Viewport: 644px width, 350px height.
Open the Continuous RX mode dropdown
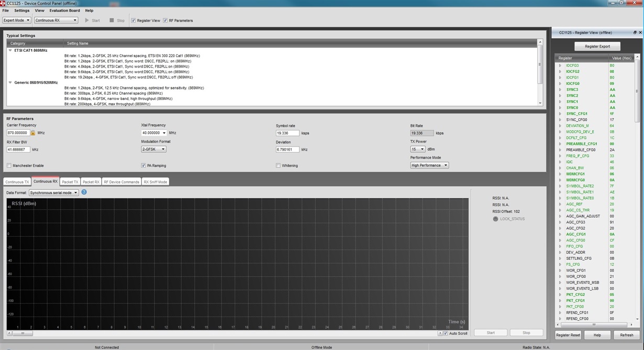point(56,20)
